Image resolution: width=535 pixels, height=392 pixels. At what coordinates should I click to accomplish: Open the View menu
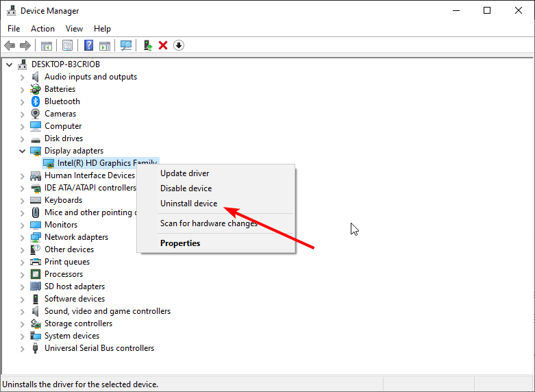[x=74, y=29]
